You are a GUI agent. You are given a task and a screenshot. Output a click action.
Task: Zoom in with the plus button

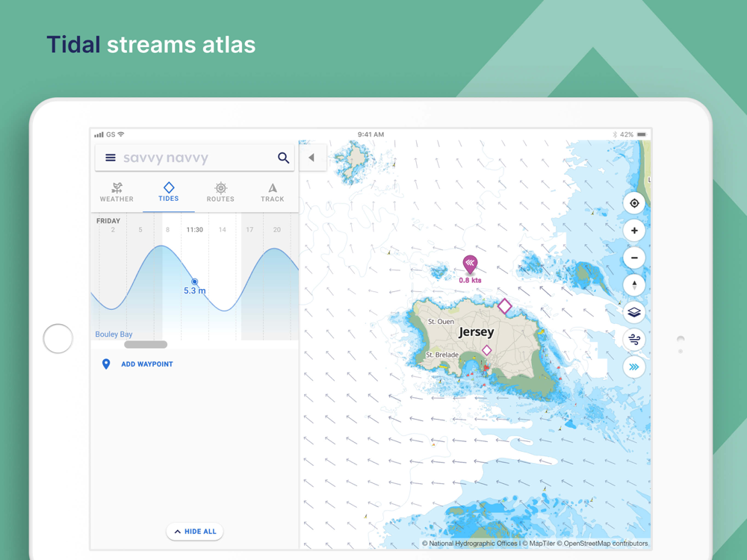click(x=634, y=231)
